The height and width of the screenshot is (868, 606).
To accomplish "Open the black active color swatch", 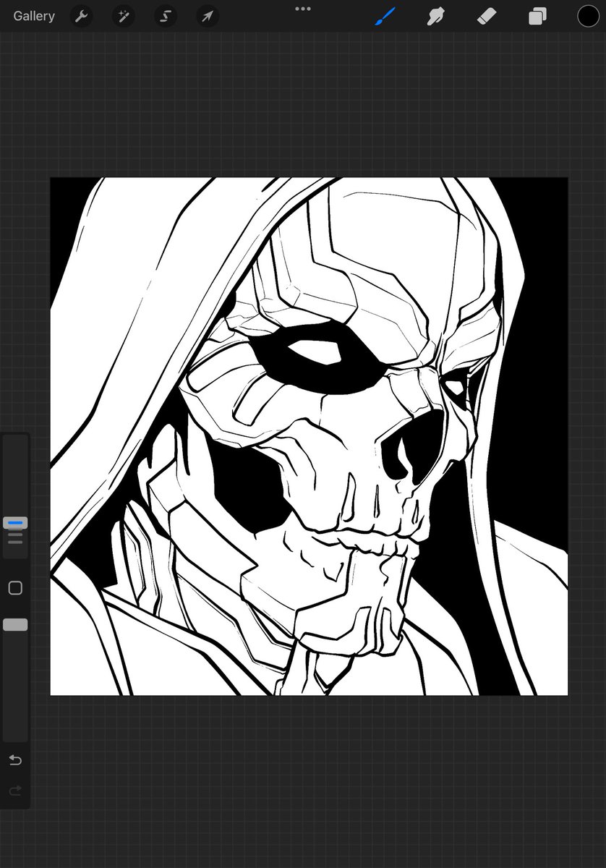I will (x=588, y=16).
